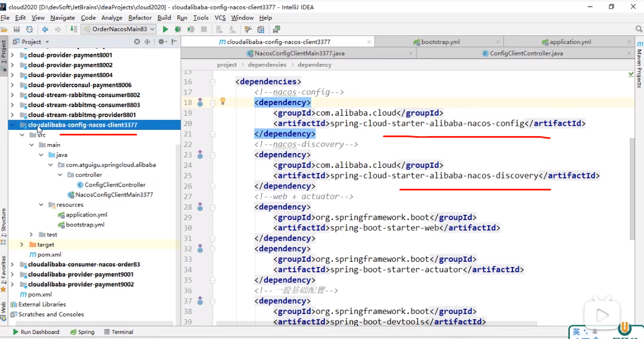Open the OrderNacosMain83 run configuration dropdown

(119, 29)
